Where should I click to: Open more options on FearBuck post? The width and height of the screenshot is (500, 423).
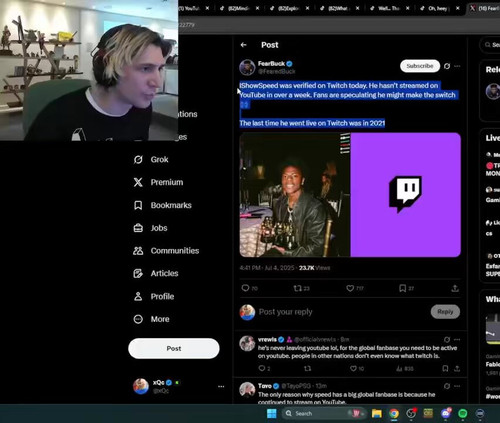pyautogui.click(x=457, y=66)
